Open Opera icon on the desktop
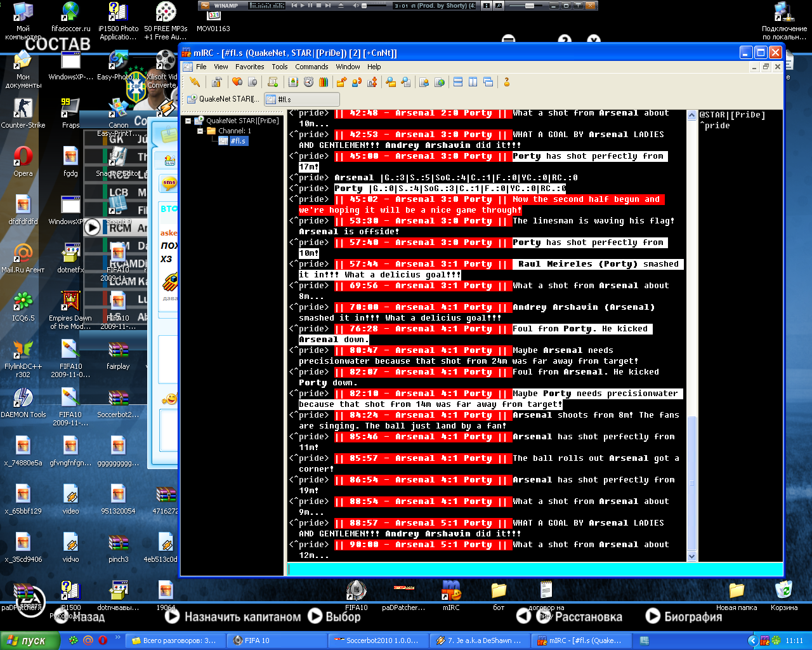The image size is (812, 650). (x=23, y=161)
